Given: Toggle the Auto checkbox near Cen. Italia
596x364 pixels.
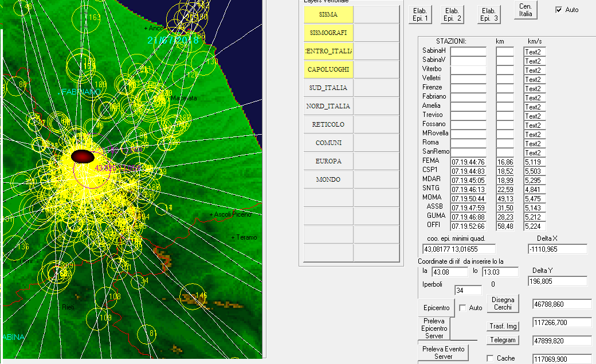Looking at the screenshot, I should point(559,10).
